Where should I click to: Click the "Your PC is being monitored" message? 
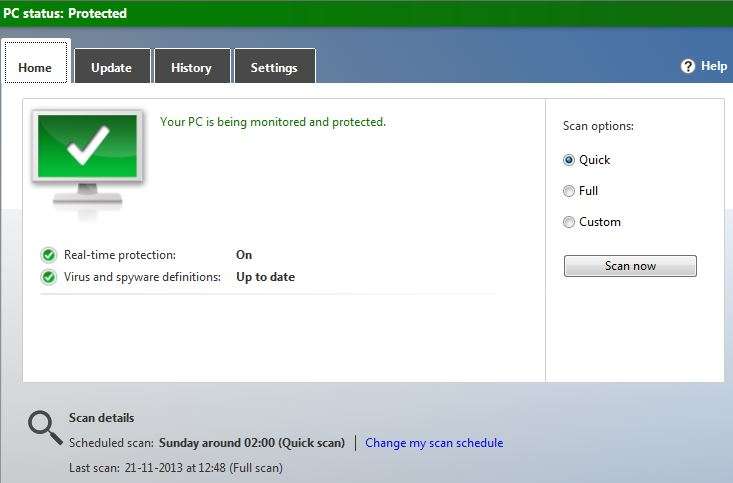[273, 122]
